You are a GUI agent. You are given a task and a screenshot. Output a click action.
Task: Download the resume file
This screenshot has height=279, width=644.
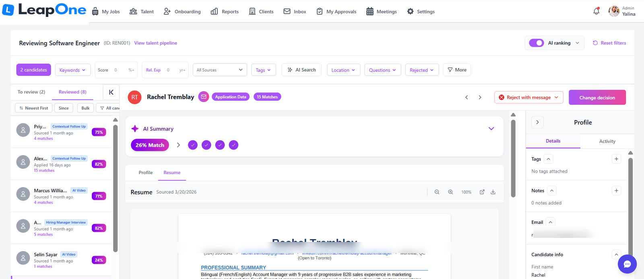[x=493, y=192]
